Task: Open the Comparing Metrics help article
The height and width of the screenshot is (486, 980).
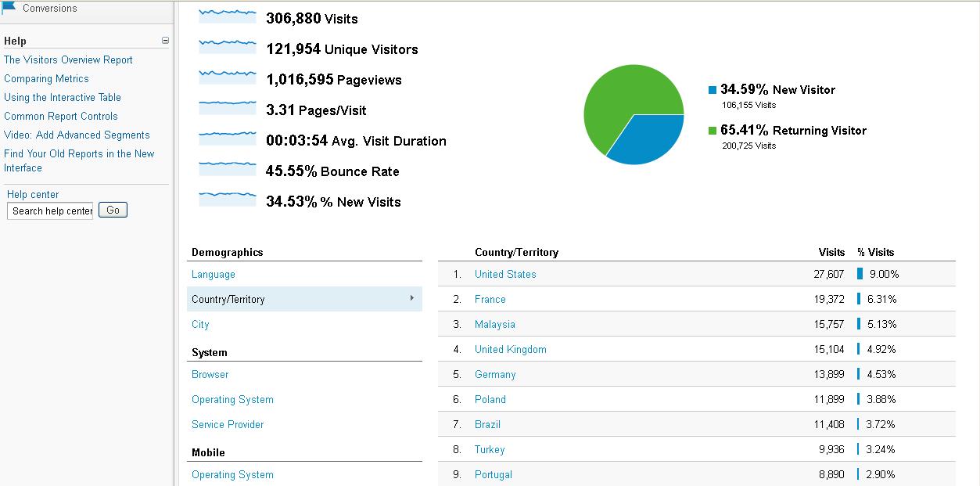Action: tap(46, 79)
